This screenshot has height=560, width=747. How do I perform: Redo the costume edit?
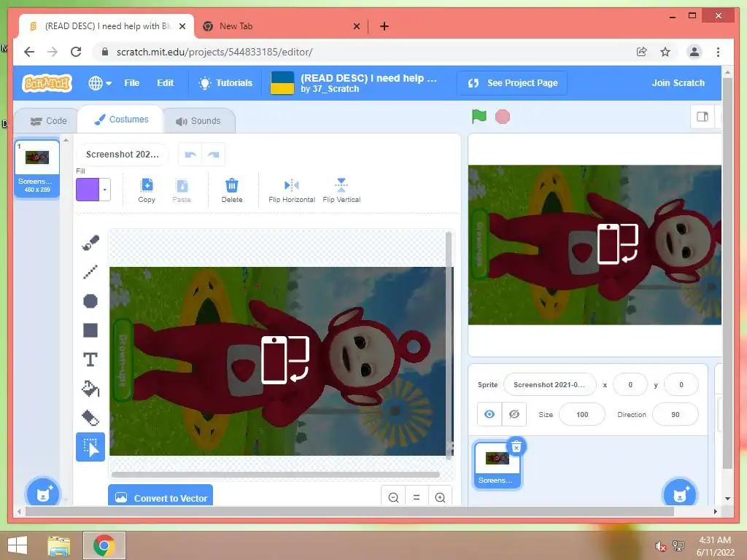point(214,155)
